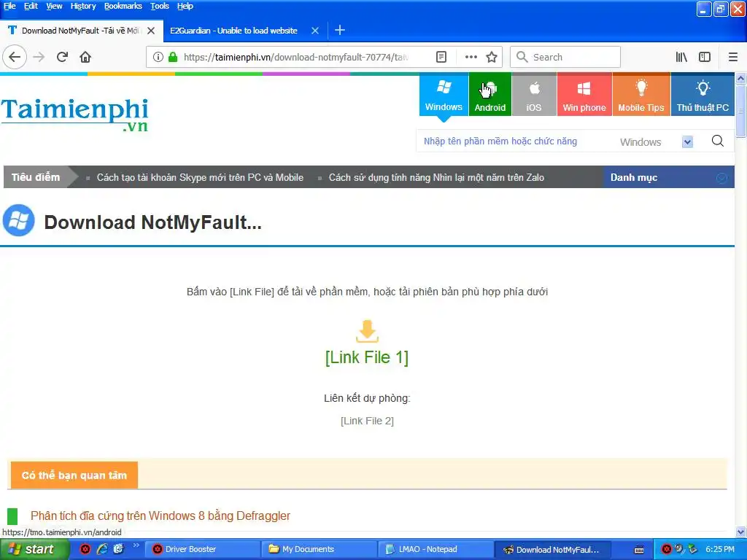Open the Bookmarks menu
The height and width of the screenshot is (560, 747).
click(x=123, y=6)
